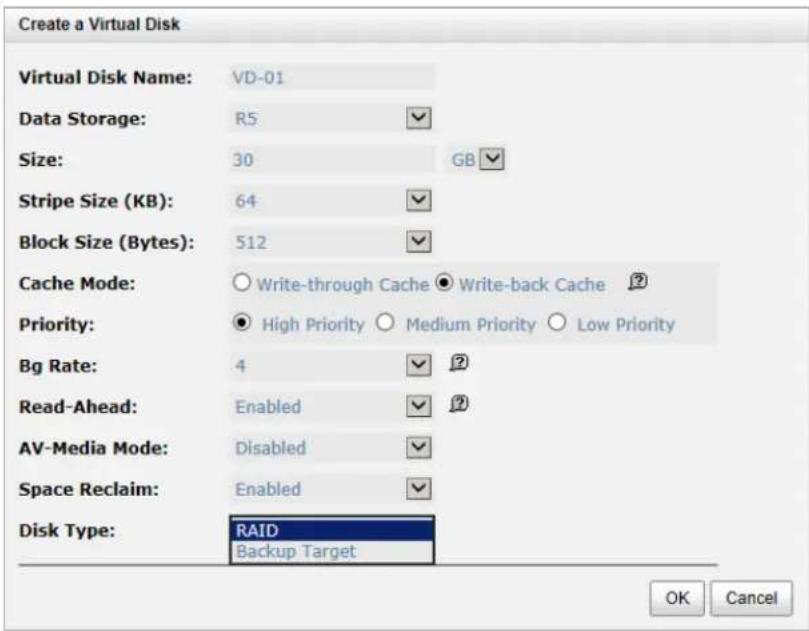Image resolution: width=809 pixels, height=631 pixels.
Task: Open the Read-Ahead help icon
Action: coord(459,404)
